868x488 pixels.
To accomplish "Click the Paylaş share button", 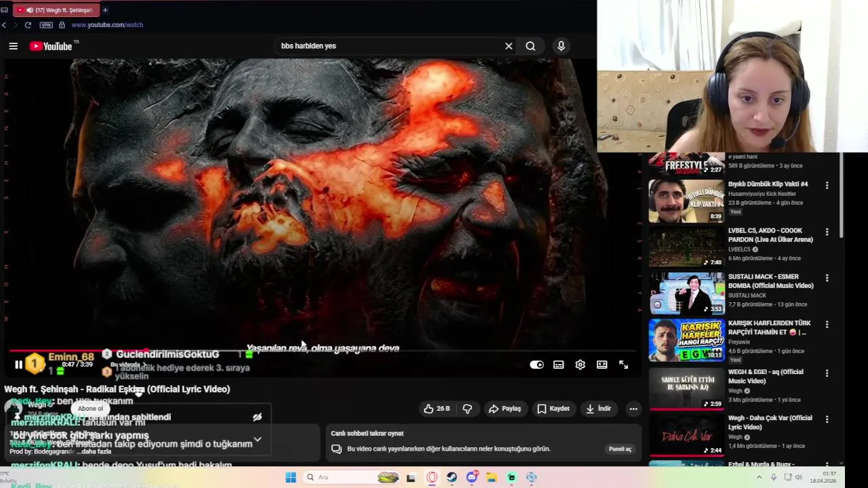I will click(505, 409).
